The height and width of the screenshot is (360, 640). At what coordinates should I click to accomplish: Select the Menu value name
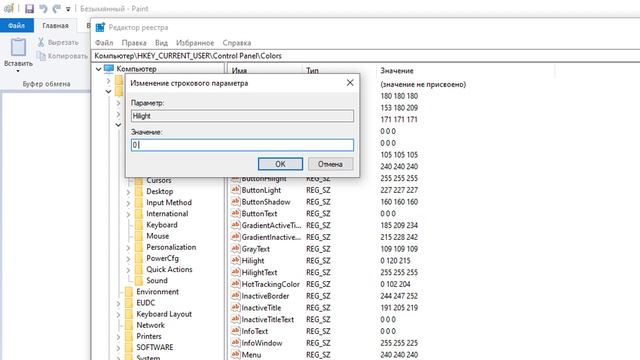click(251, 355)
